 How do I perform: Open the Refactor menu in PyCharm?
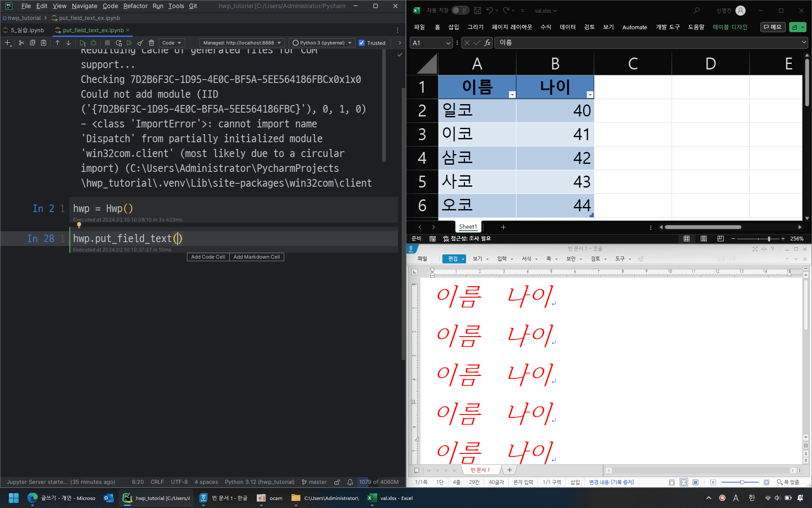click(135, 6)
